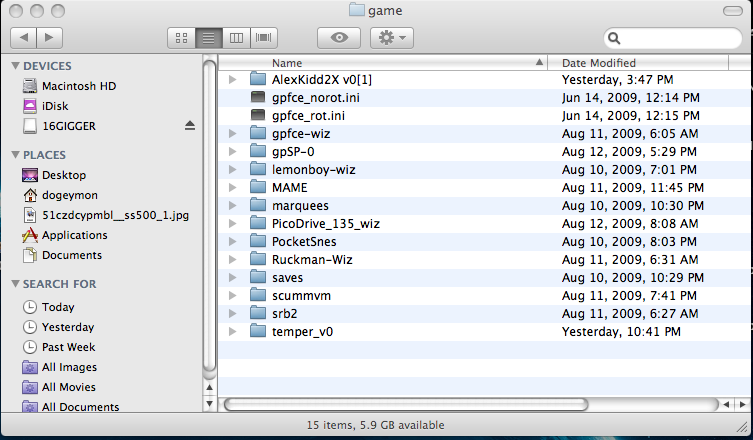Click the horizontal scrollbar in the file list
This screenshot has height=440, width=753.
(470, 404)
